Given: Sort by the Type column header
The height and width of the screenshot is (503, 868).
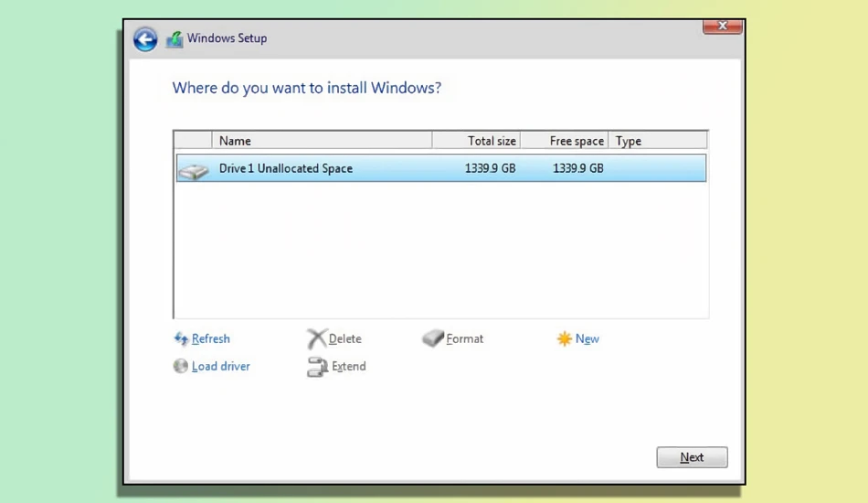Looking at the screenshot, I should (658, 141).
